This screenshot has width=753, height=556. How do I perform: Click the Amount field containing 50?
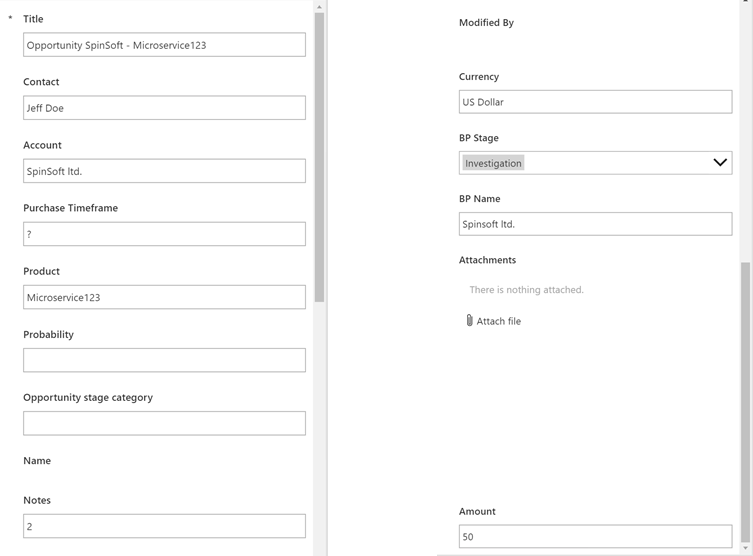[x=595, y=537]
